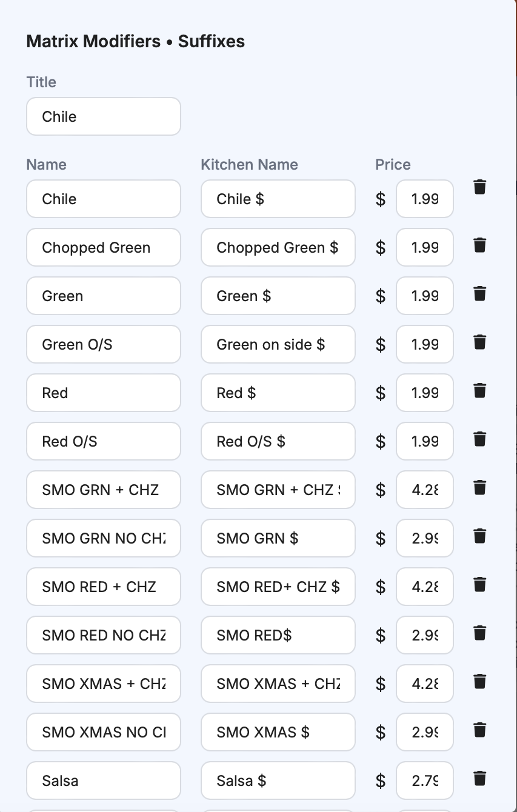
Task: Click the Green on side $ kitchen name field
Action: click(x=278, y=344)
